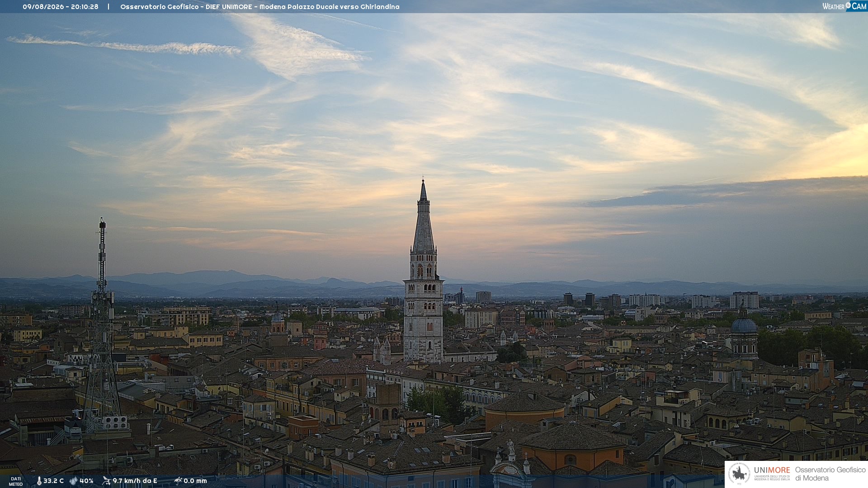Click the 0.0 mm rainfall value
The image size is (868, 488).
195,481
